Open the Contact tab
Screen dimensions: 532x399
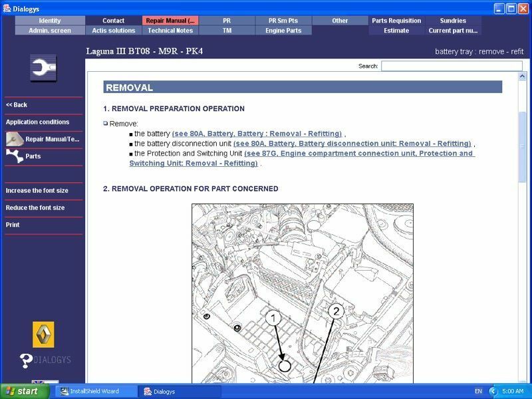[113, 21]
